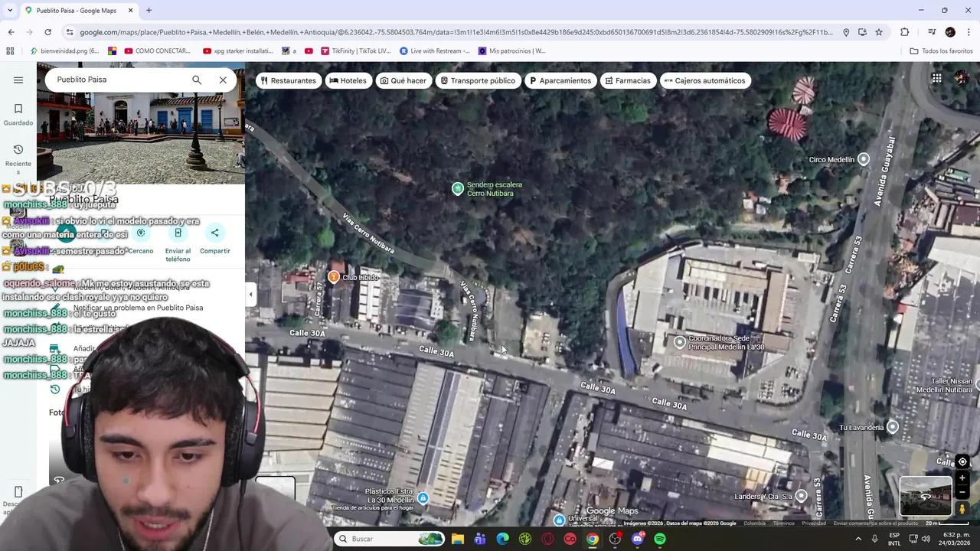Image resolution: width=980 pixels, height=551 pixels.
Task: Open a new browser tab
Action: point(149,11)
